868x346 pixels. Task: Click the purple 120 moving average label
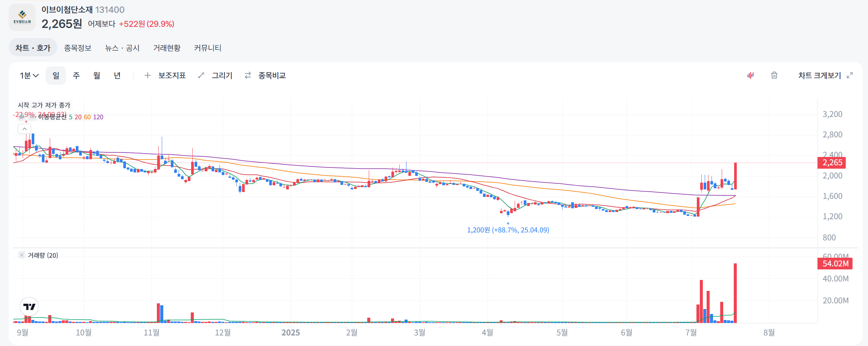point(98,117)
